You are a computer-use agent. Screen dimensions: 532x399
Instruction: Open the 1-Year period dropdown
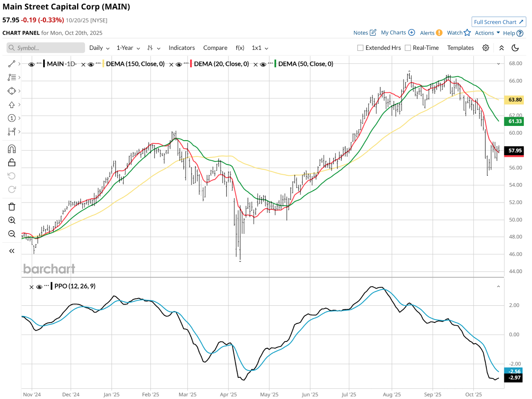(128, 48)
